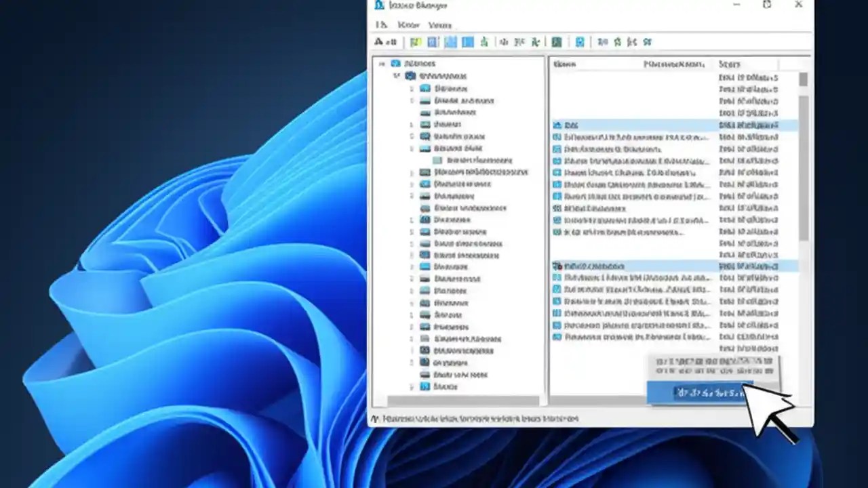The height and width of the screenshot is (488, 868).
Task: Expand the bottom-most collapsed tree branch
Action: click(x=411, y=386)
